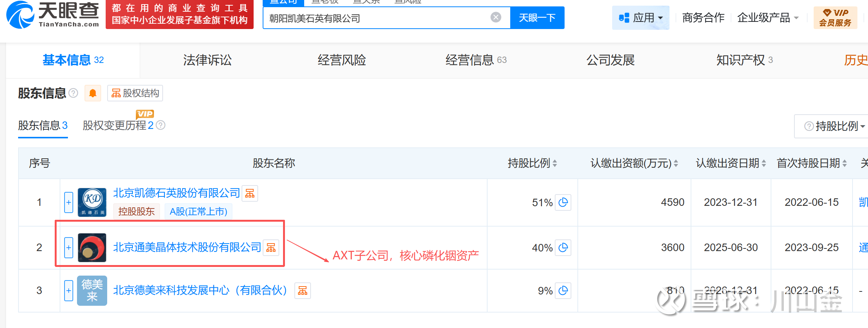Expand the 北京通美晶体技术 shareholder row
Screen dimensions: 868x328
(x=69, y=248)
